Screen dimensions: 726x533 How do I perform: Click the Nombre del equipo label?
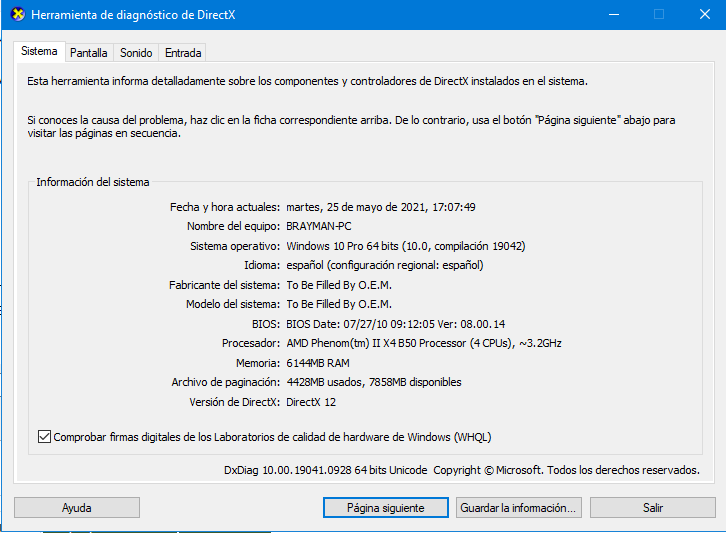coord(234,226)
